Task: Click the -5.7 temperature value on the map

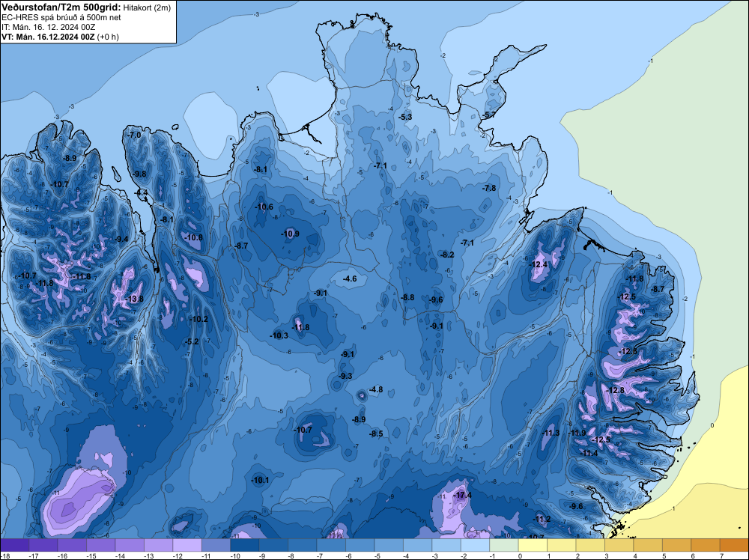Action: pyautogui.click(x=488, y=115)
